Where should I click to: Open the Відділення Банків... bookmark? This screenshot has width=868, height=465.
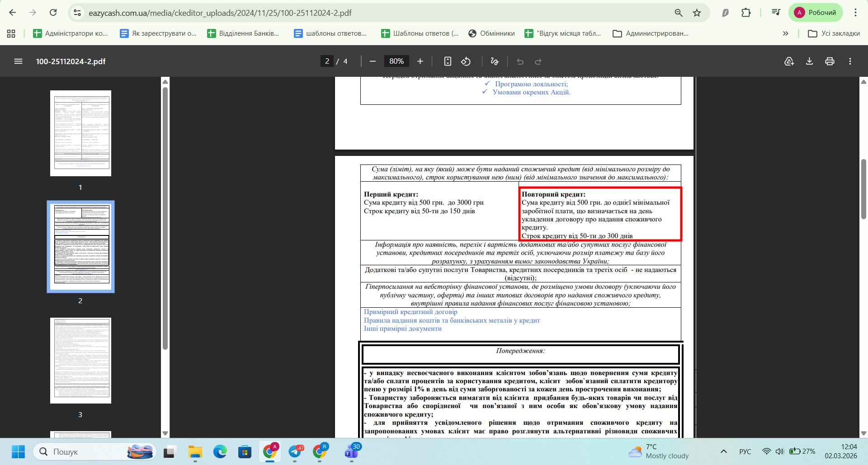243,33
